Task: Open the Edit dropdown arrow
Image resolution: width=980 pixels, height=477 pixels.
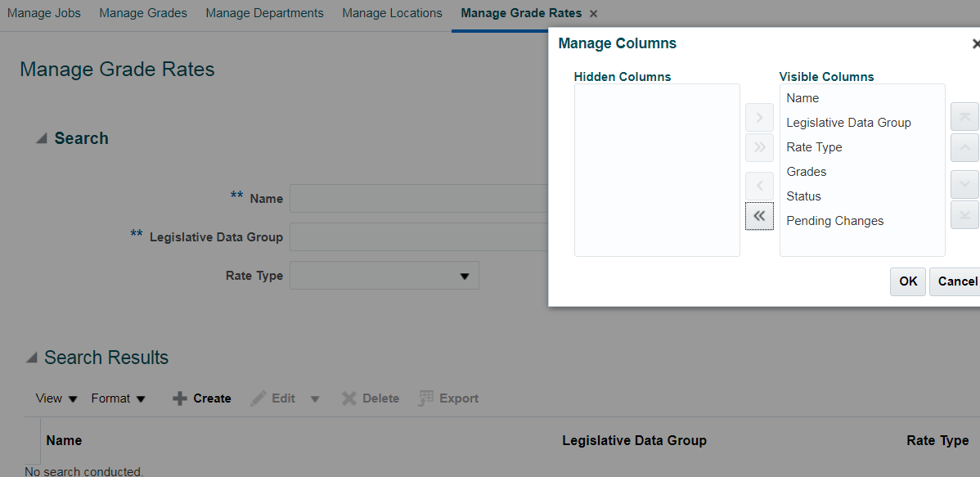Action: (x=315, y=398)
